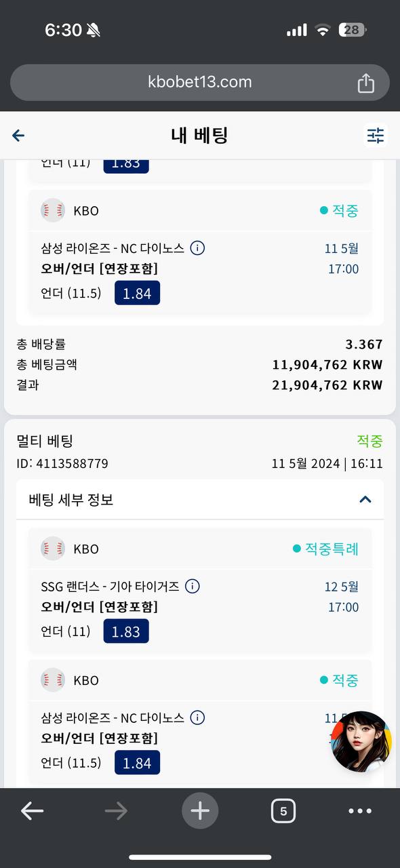Tap the share icon in address bar

(365, 83)
